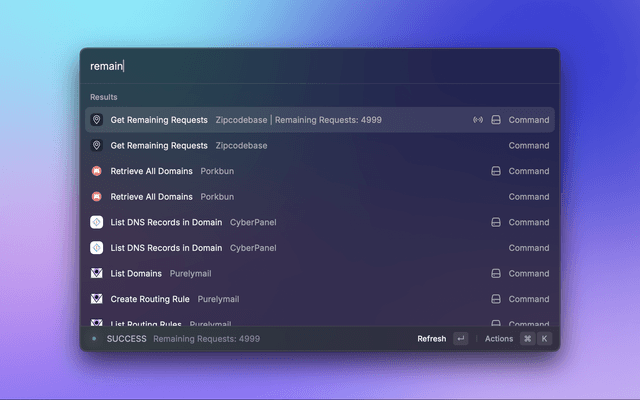Viewport: 640px width, 400px height.
Task: Click the tray icon on the first Retrieve All Domains row
Action: 495,171
